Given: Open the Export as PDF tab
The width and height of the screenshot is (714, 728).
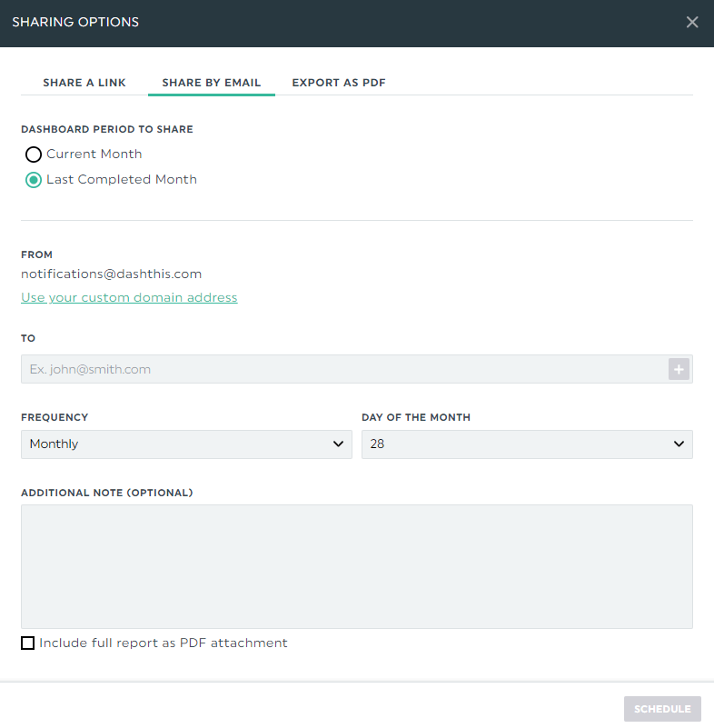Looking at the screenshot, I should tap(339, 83).
